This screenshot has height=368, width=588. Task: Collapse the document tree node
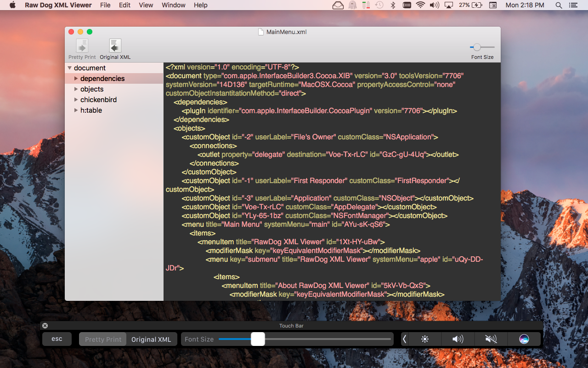point(69,68)
